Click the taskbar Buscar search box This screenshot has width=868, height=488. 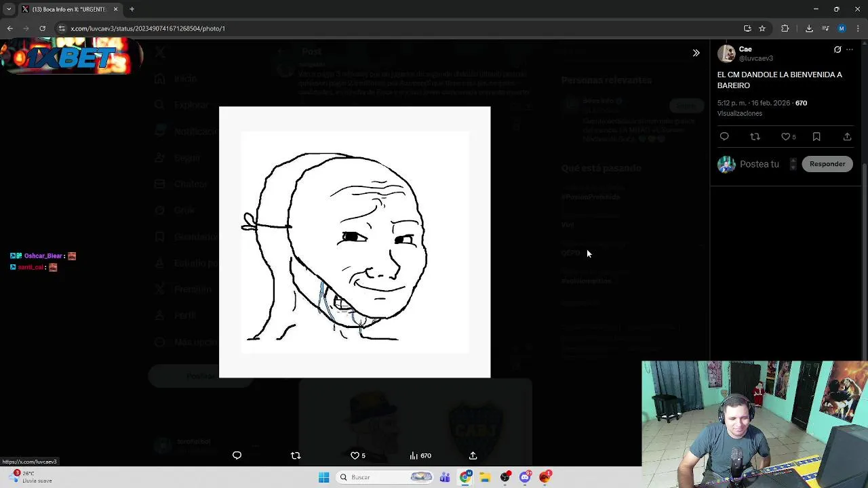(x=385, y=477)
